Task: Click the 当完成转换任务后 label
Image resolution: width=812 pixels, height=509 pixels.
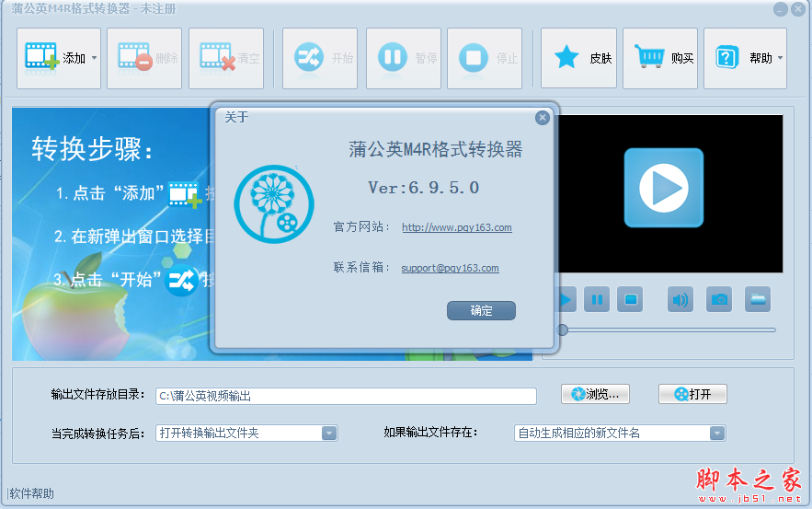Action: 97,434
